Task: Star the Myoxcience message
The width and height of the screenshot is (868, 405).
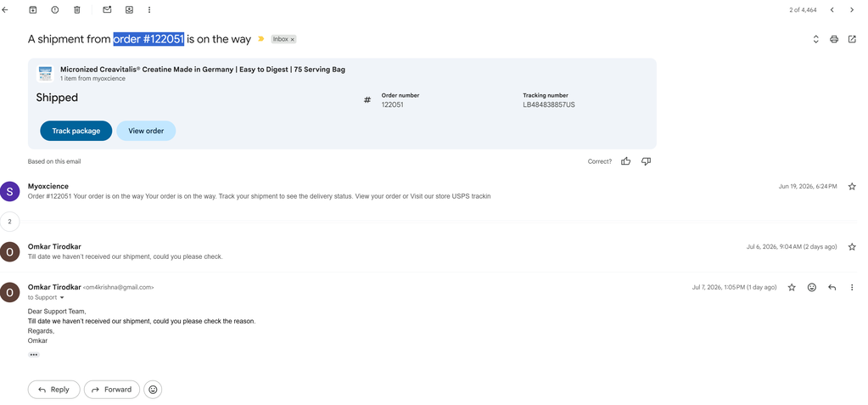Action: pyautogui.click(x=852, y=187)
